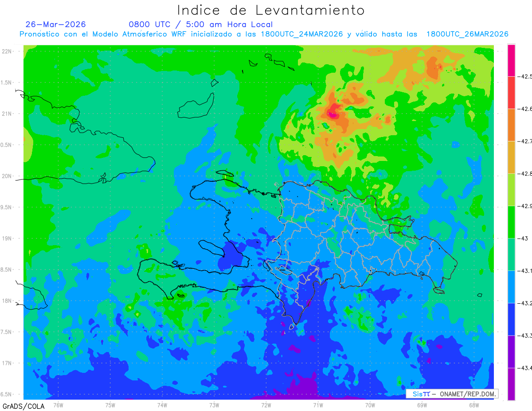Select the orange legend band above -42.7
The image size is (532, 411).
click(511, 125)
